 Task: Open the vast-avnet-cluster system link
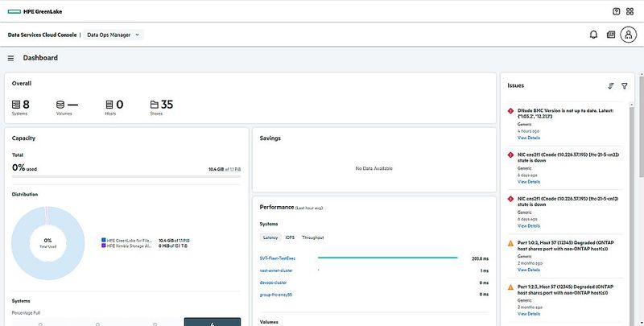click(x=276, y=270)
